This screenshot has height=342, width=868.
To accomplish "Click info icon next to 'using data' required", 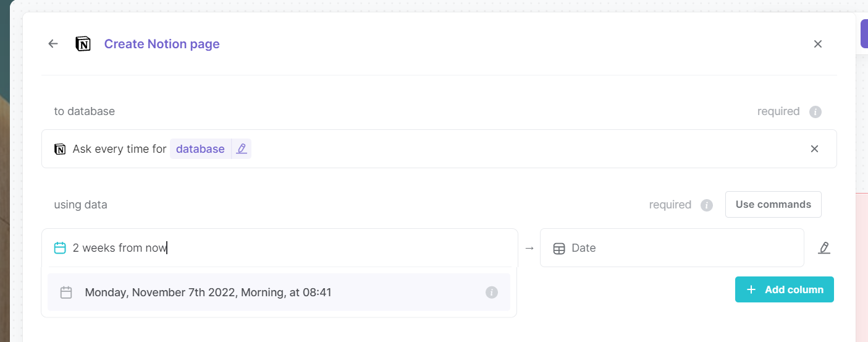I will tap(707, 205).
